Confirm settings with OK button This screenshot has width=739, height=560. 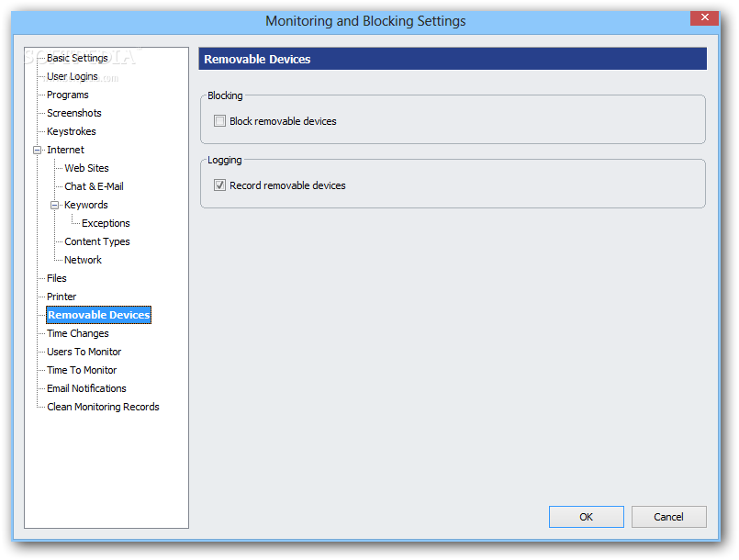[x=587, y=517]
